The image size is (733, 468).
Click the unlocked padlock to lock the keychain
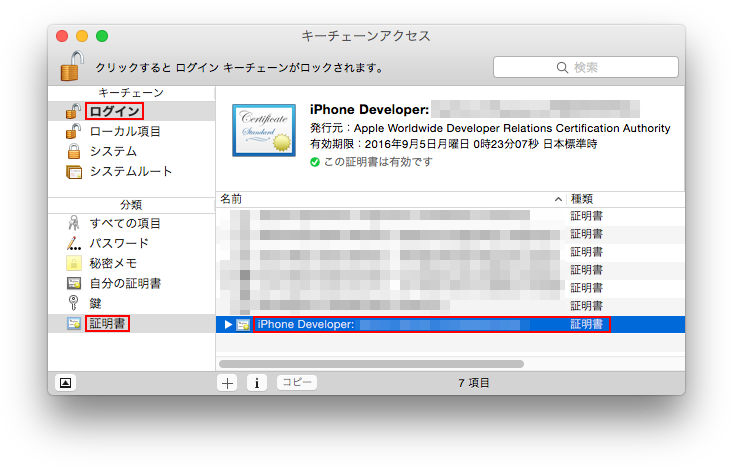click(x=72, y=66)
